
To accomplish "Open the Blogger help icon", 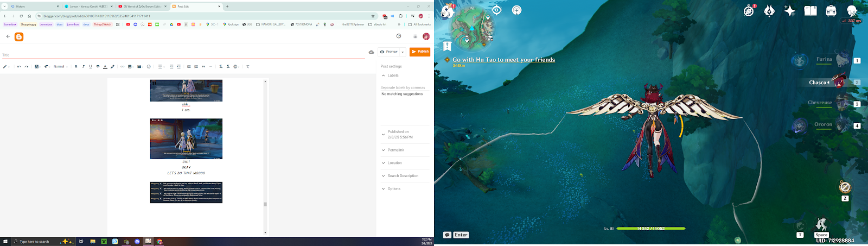I will click(x=399, y=36).
